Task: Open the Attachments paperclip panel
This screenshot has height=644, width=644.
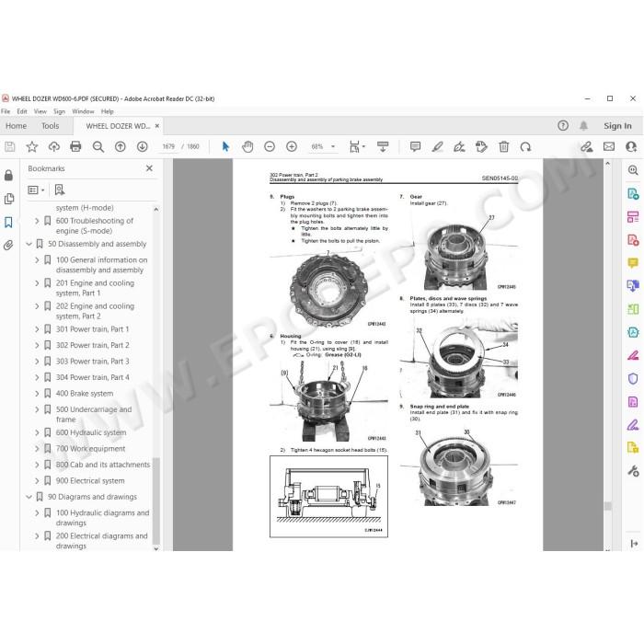Action: [x=8, y=246]
